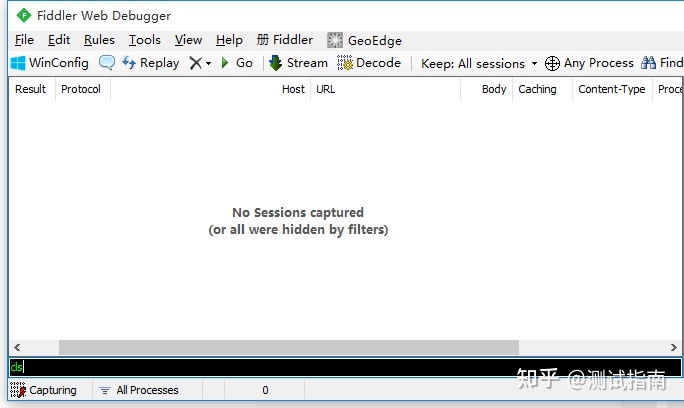The width and height of the screenshot is (684, 408).
Task: Open Keep: All sessions dropdown
Action: pyautogui.click(x=479, y=64)
